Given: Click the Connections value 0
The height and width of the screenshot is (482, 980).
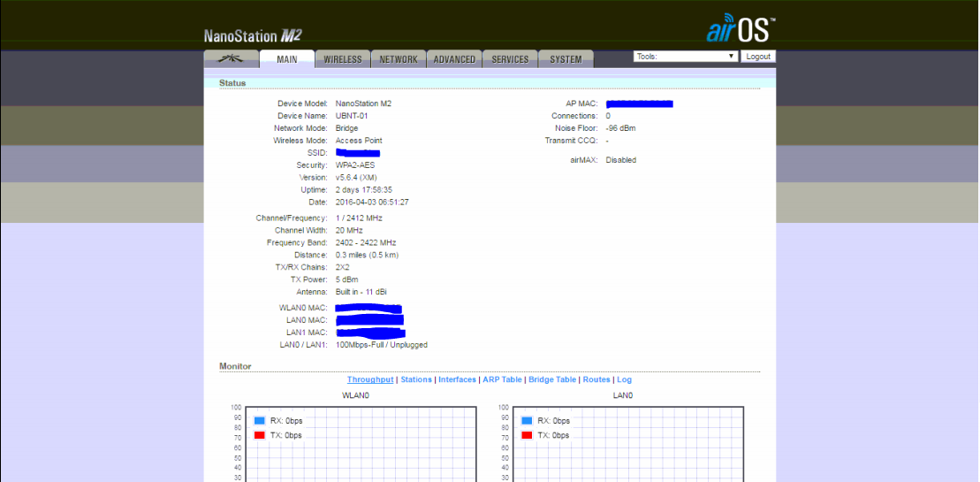Looking at the screenshot, I should [x=608, y=116].
